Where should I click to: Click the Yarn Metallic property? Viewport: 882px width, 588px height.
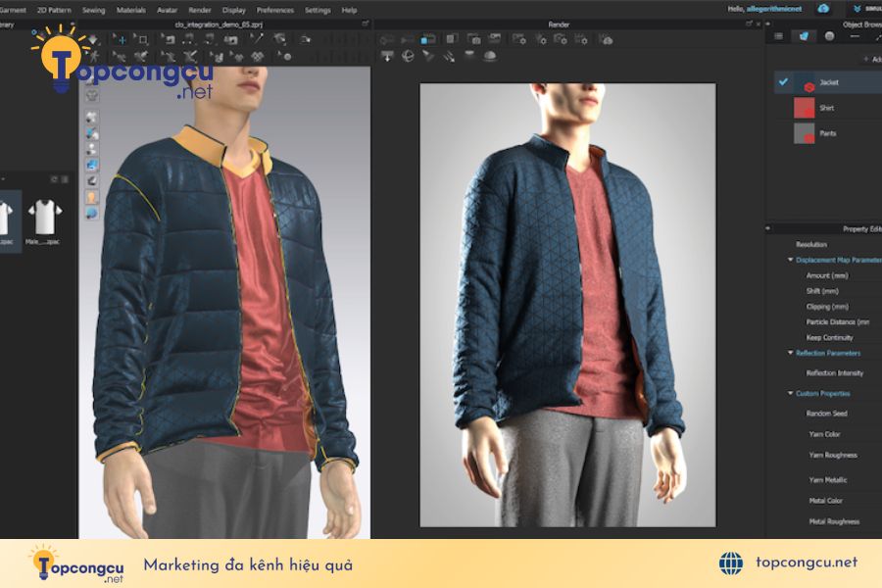(x=828, y=480)
